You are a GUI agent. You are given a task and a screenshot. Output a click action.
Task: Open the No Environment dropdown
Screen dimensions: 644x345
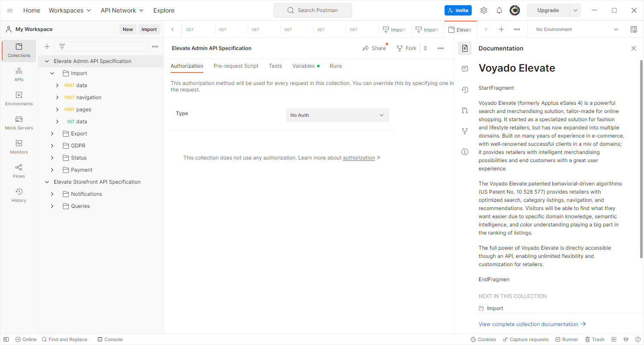577,29
